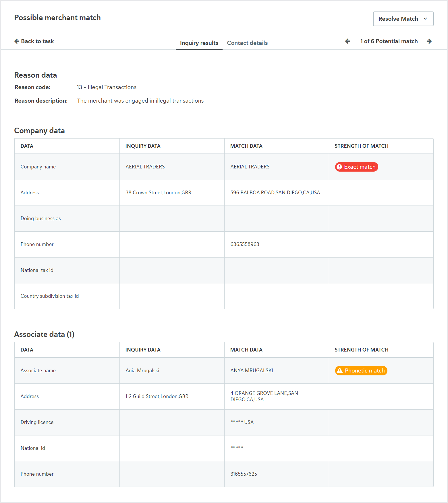Click the masked National id value
Viewport: 448px width, 503px height.
tap(237, 448)
